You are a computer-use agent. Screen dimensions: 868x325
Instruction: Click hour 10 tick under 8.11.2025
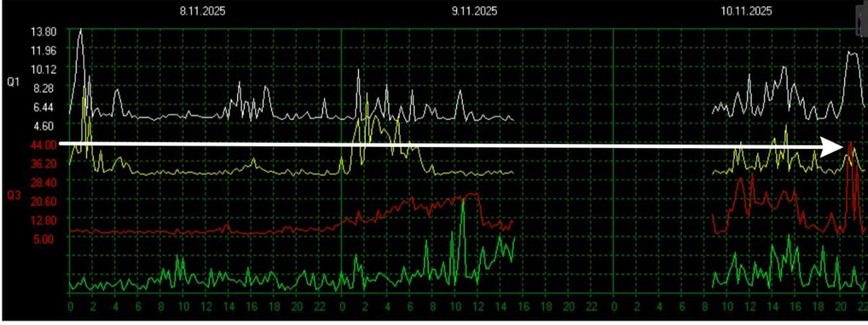point(184,306)
